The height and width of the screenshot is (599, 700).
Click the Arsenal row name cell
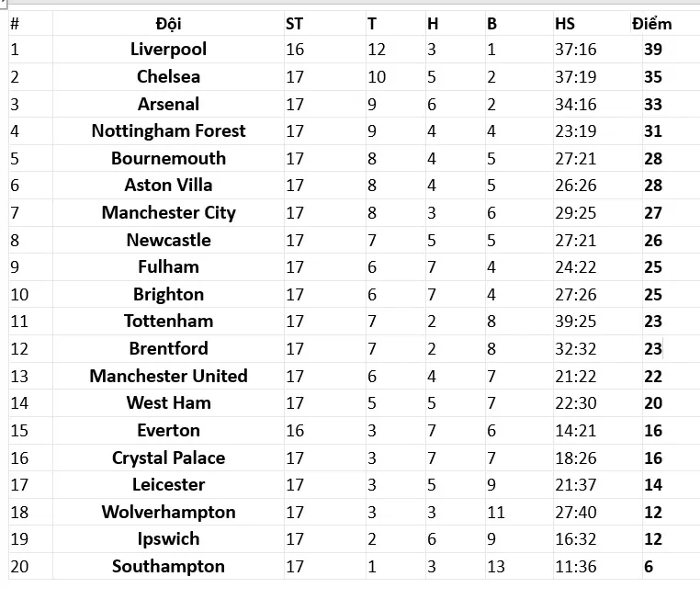pyautogui.click(x=168, y=105)
